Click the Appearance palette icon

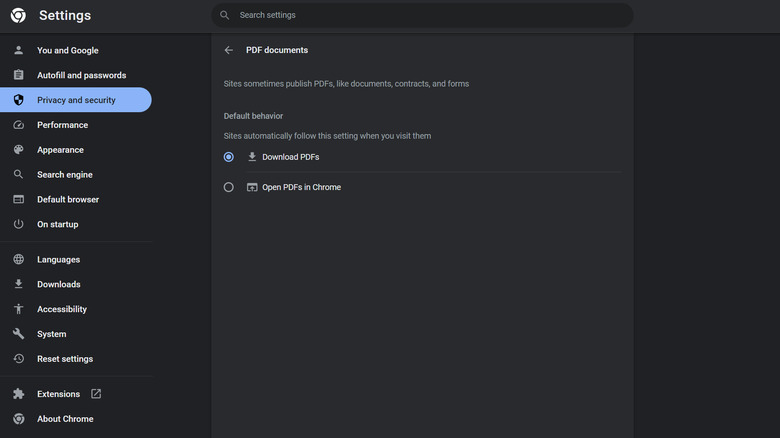pyautogui.click(x=18, y=150)
